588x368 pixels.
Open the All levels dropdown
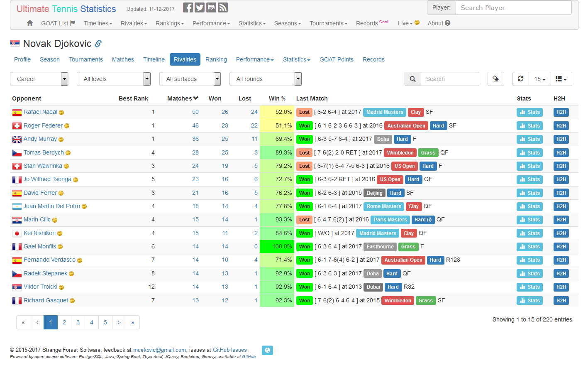point(114,79)
